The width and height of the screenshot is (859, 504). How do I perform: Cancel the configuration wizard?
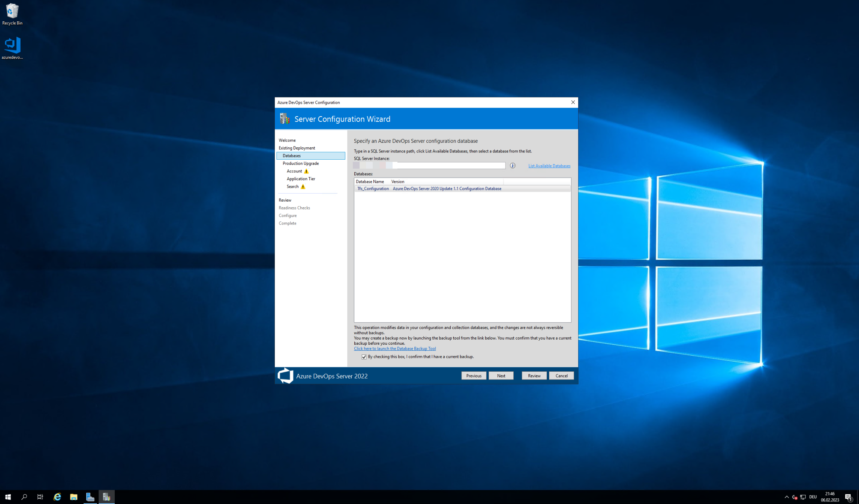[x=562, y=376]
